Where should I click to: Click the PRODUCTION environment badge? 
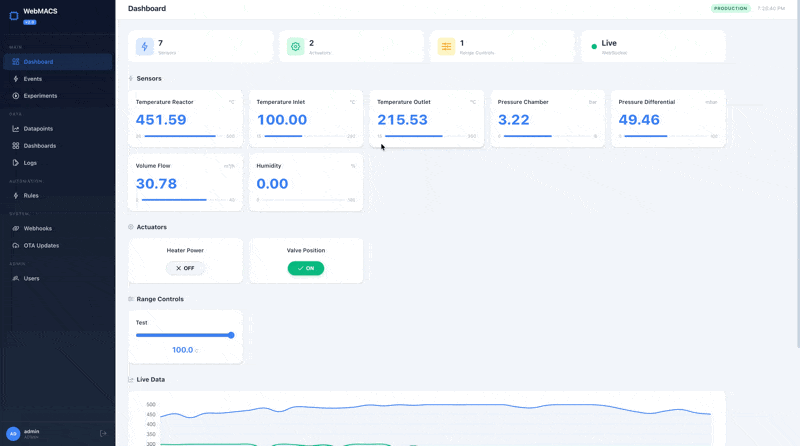coord(731,9)
